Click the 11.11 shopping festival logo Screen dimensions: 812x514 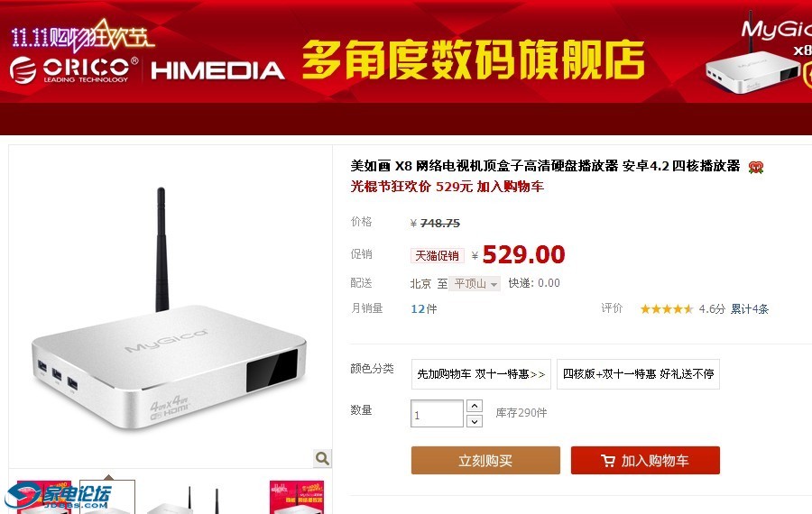pos(81,35)
